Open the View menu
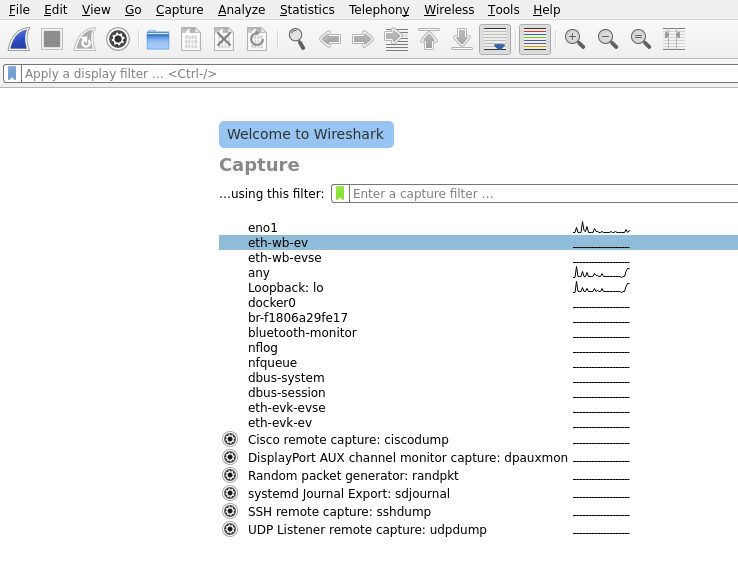Viewport: 738px width, 574px height. pos(96,9)
